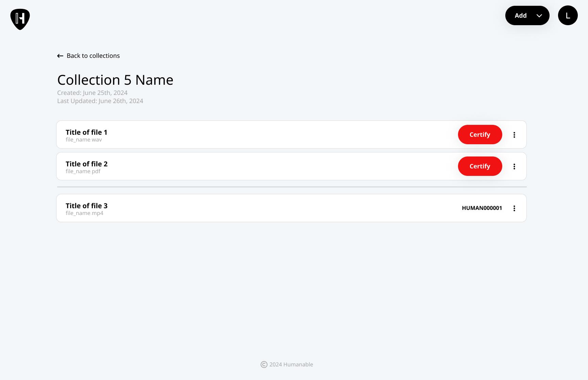The height and width of the screenshot is (380, 588).
Task: Click the Collection 5 Name heading
Action: click(x=115, y=80)
